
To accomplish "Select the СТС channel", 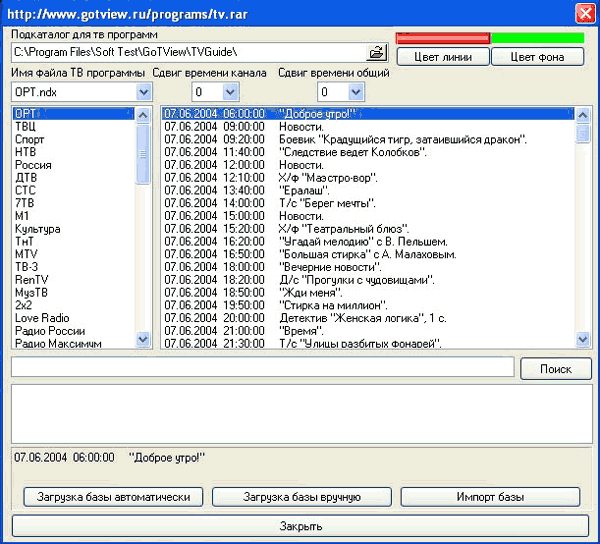I will click(73, 190).
